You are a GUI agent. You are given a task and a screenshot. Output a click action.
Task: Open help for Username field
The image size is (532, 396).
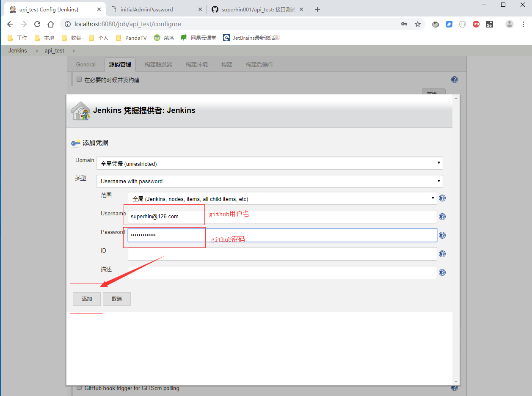442,217
